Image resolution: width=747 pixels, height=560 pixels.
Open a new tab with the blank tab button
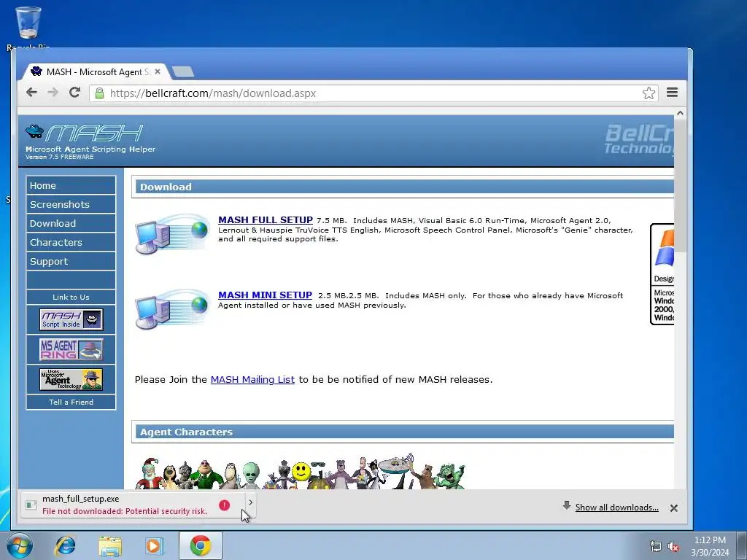coord(183,71)
